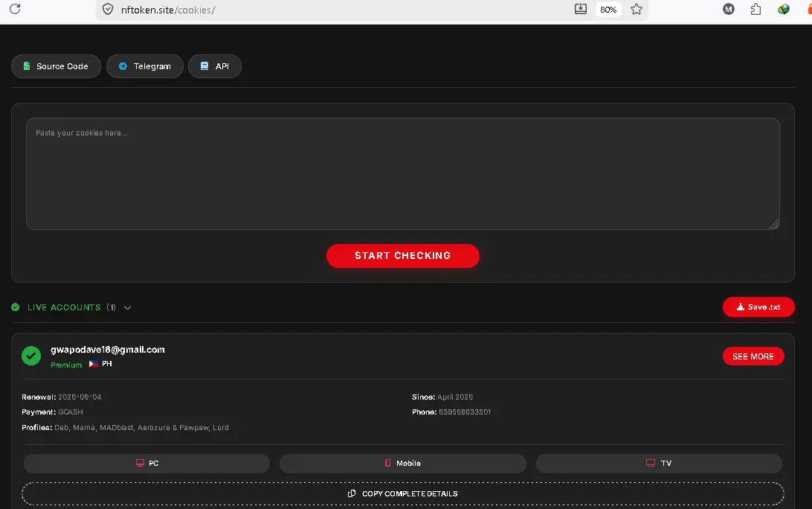Focus the Paste your cookies here textarea
This screenshot has height=509, width=812.
403,173
